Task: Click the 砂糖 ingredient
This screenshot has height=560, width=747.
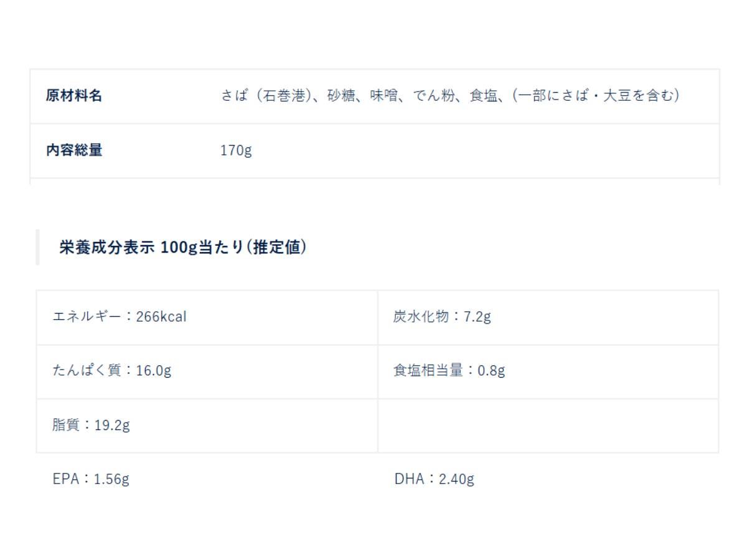Action: point(341,96)
